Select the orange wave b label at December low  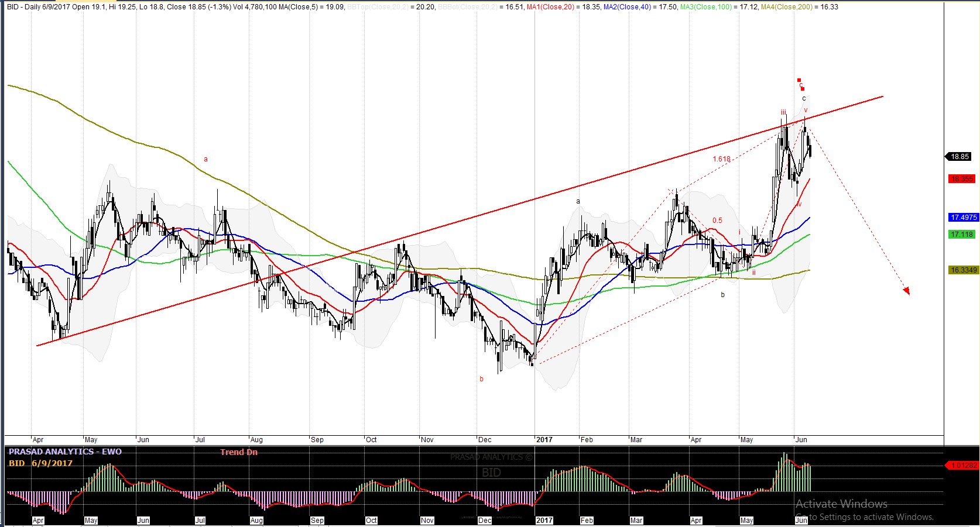pyautogui.click(x=482, y=379)
